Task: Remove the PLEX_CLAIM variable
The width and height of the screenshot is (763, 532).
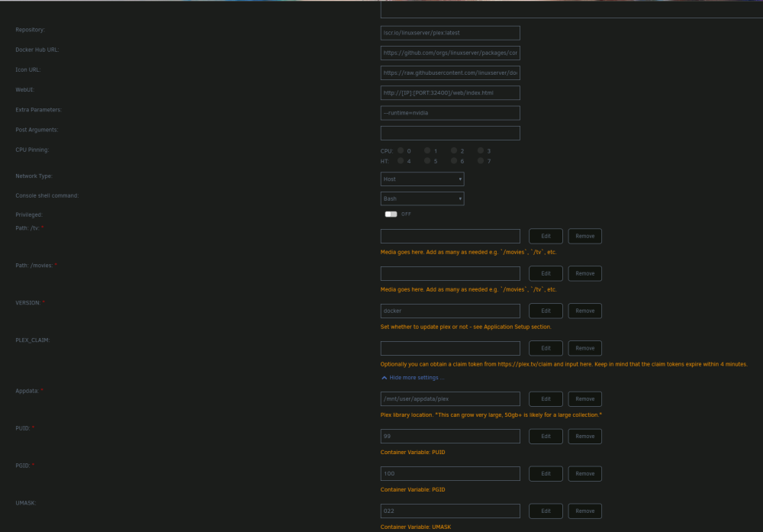Action: (585, 348)
